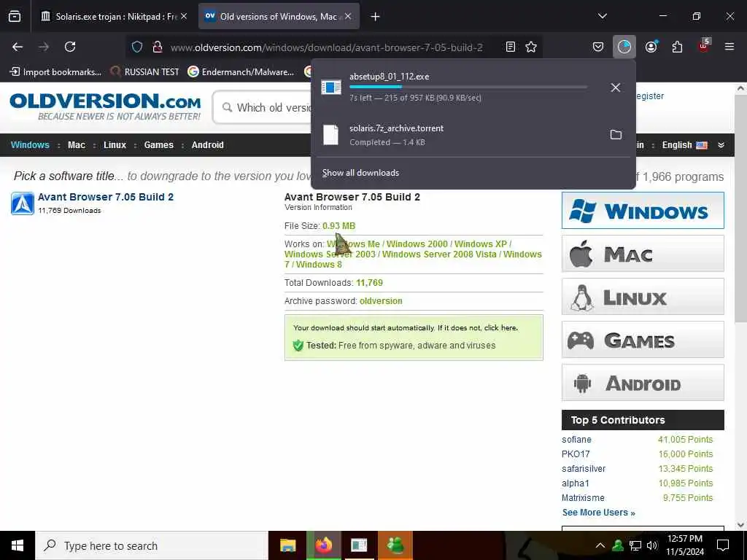Viewport: 747px width, 560px height.
Task: Click Show all downloads
Action: pyautogui.click(x=360, y=173)
